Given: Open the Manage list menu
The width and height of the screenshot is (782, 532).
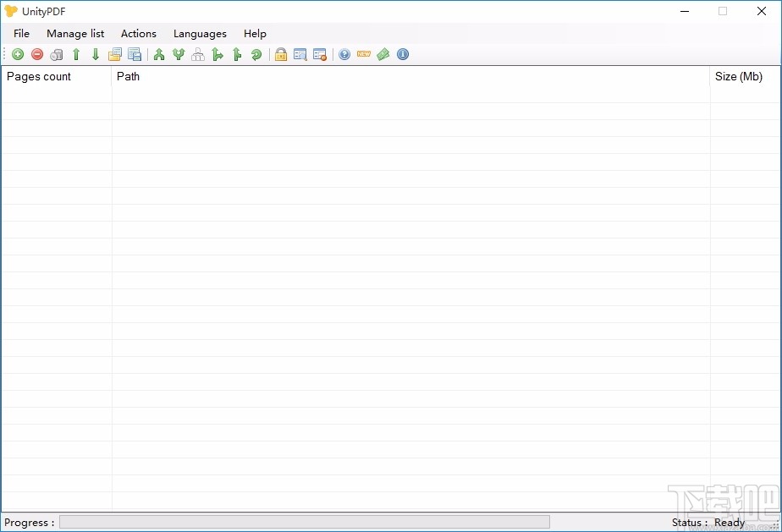Looking at the screenshot, I should 75,34.
